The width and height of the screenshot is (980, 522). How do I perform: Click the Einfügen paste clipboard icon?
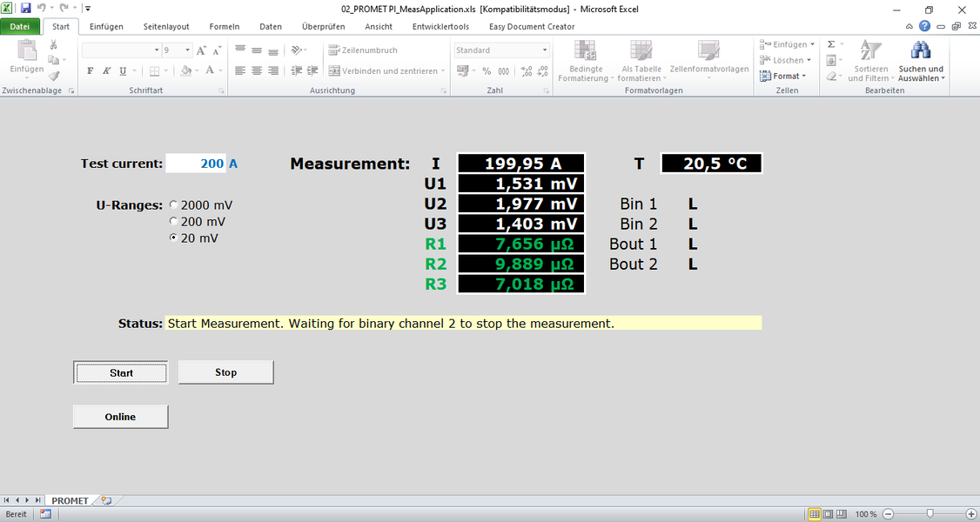pyautogui.click(x=27, y=50)
